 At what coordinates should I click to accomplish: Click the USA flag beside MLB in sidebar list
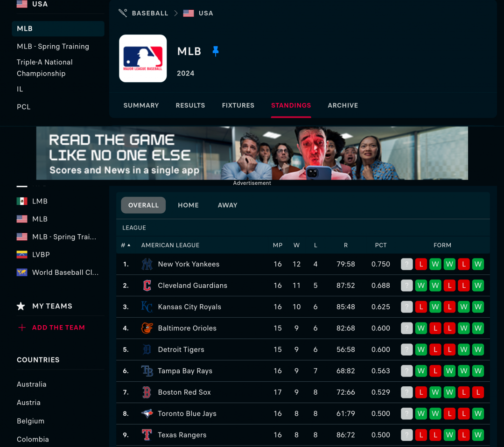pos(22,219)
